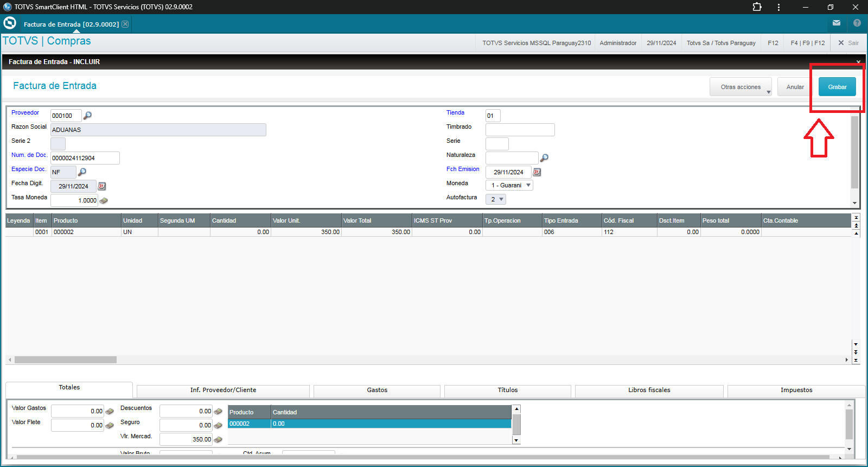Click the Timbrado input field
This screenshot has width=868, height=467.
(520, 130)
